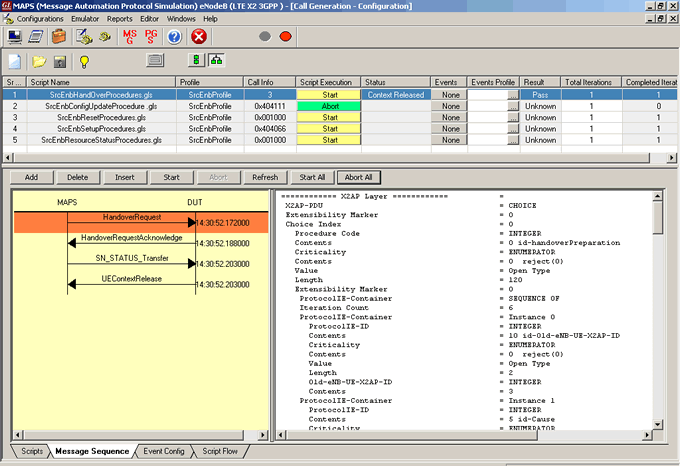This screenshot has width=680, height=466.
Task: Click yellow Start for SrcEnbHandOverProcedures.gls
Action: pos(329,95)
